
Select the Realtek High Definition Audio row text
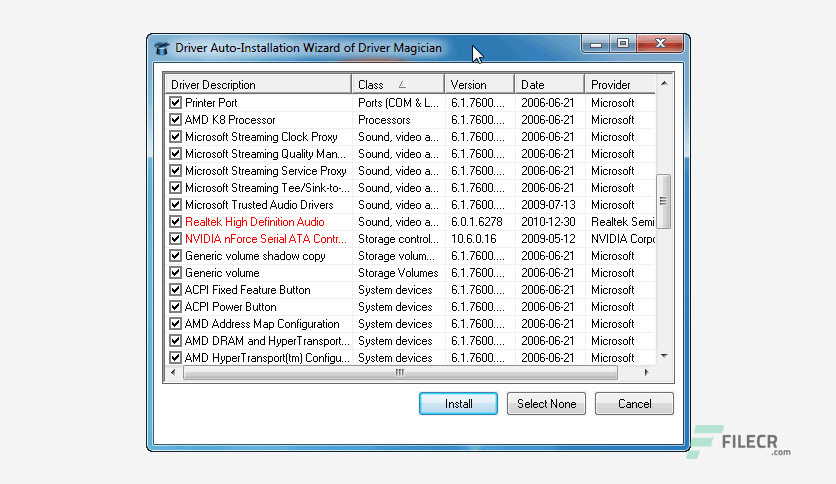click(x=255, y=222)
